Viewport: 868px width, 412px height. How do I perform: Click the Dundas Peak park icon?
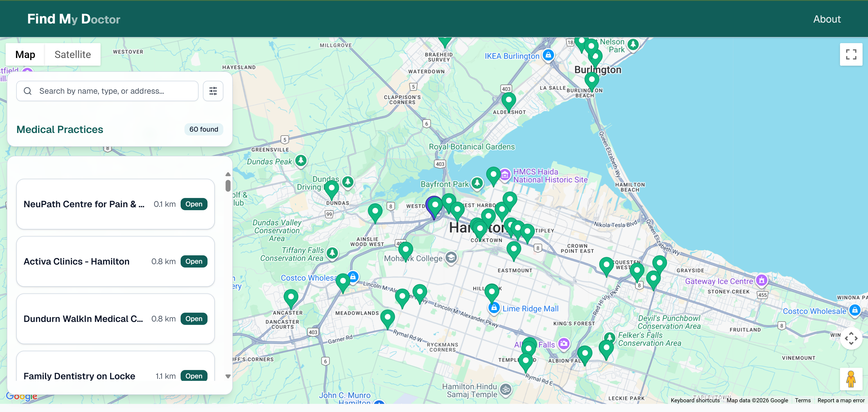[301, 160]
